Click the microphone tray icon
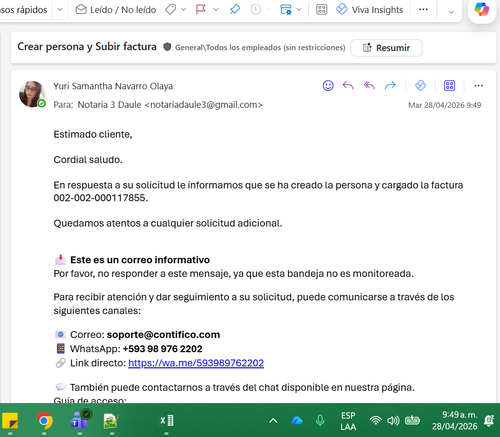Viewport: 500px width, 437px height. (320, 421)
